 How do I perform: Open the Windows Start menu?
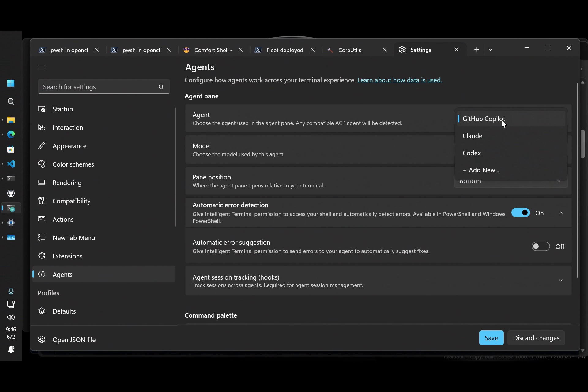[11, 83]
